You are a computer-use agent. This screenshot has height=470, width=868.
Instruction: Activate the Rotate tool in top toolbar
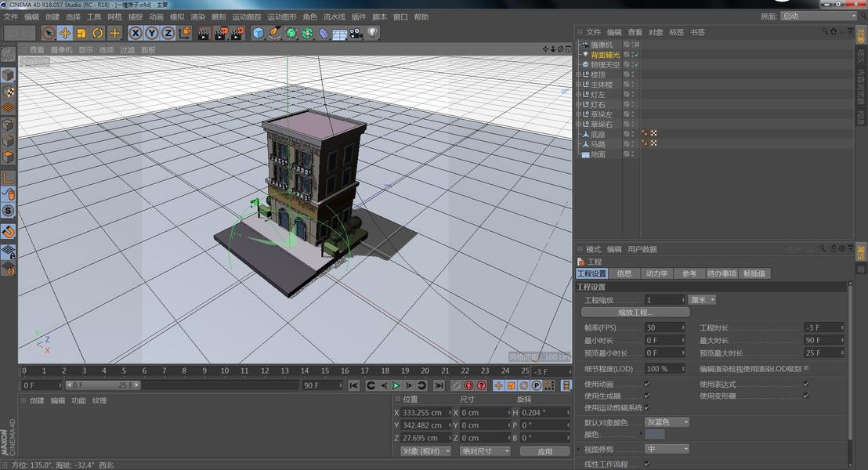(x=98, y=34)
